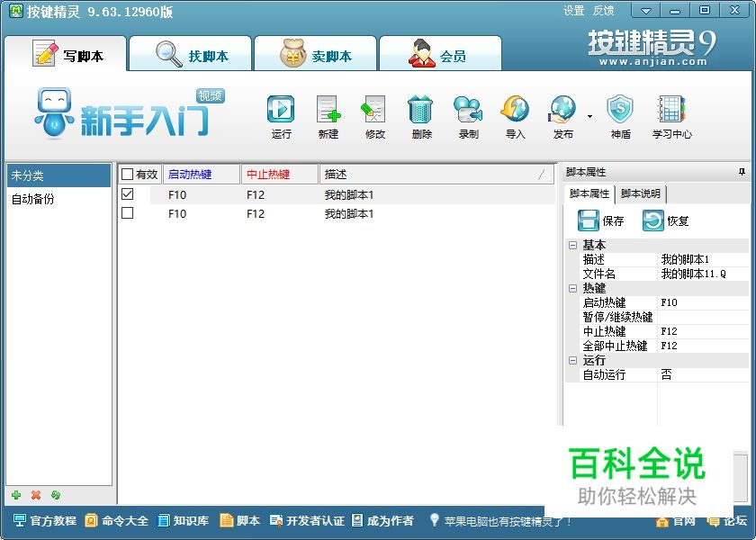Viewport: 756px width, 540px height.
Task: Click the empty 暂停/继续热键 value field
Action: [x=703, y=317]
